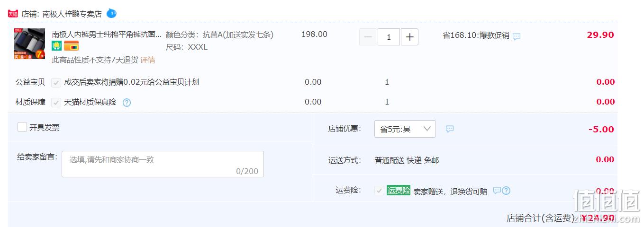The width and height of the screenshot is (644, 227).
Task: Tick the 开具发票 checkbox
Action: click(22, 127)
